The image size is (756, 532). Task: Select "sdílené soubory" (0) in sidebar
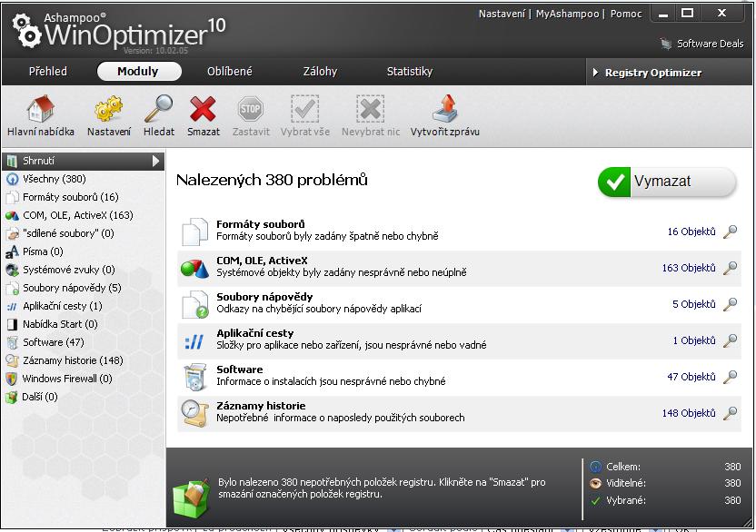click(68, 233)
